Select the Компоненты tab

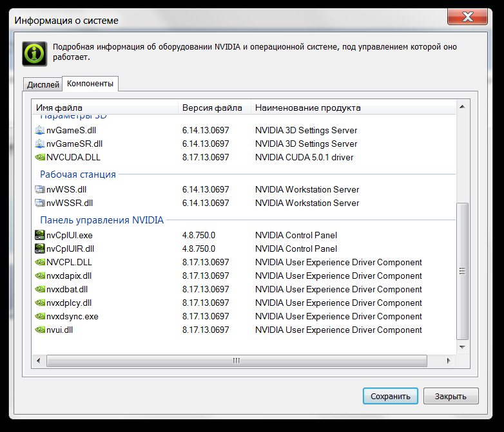(90, 84)
